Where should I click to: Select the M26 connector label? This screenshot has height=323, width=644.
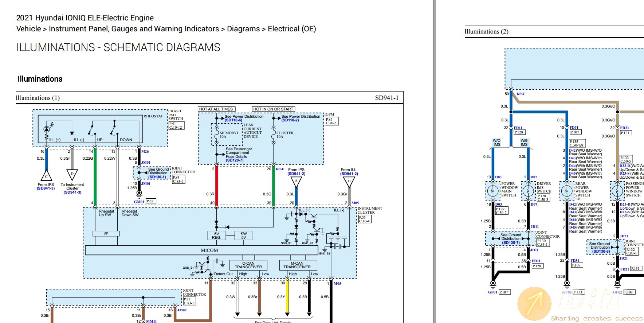click(145, 152)
